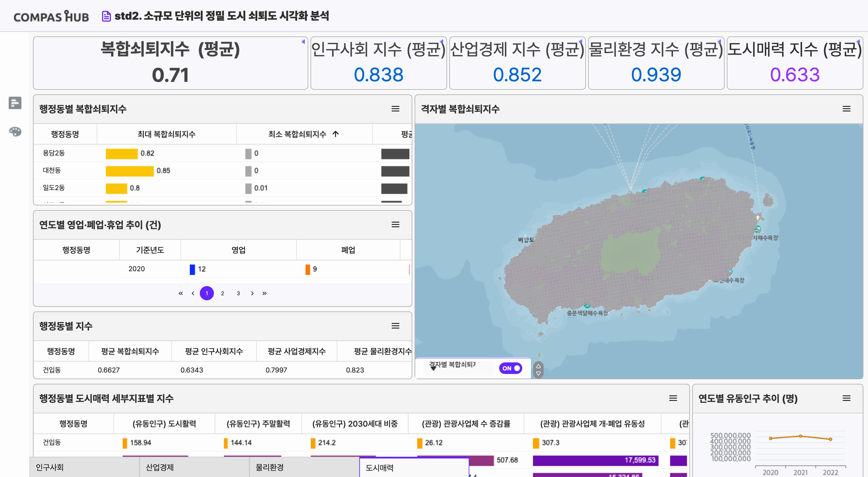868x477 pixels.
Task: Click corner marker on 물리환경 지수 card
Action: pyautogui.click(x=719, y=42)
